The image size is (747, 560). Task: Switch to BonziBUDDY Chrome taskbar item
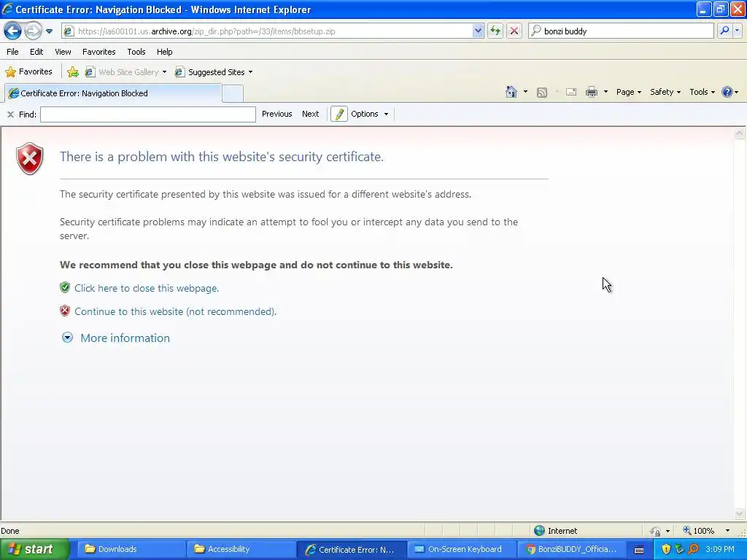pos(572,549)
